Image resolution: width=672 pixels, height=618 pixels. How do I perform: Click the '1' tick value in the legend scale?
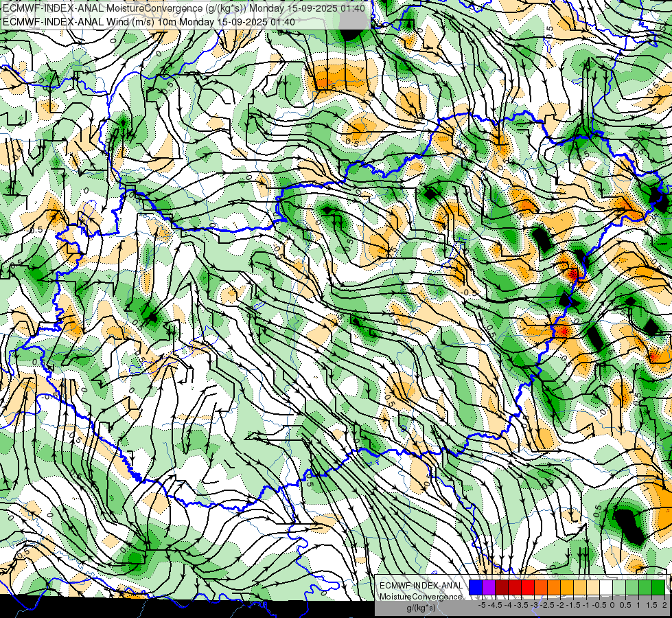638,605
